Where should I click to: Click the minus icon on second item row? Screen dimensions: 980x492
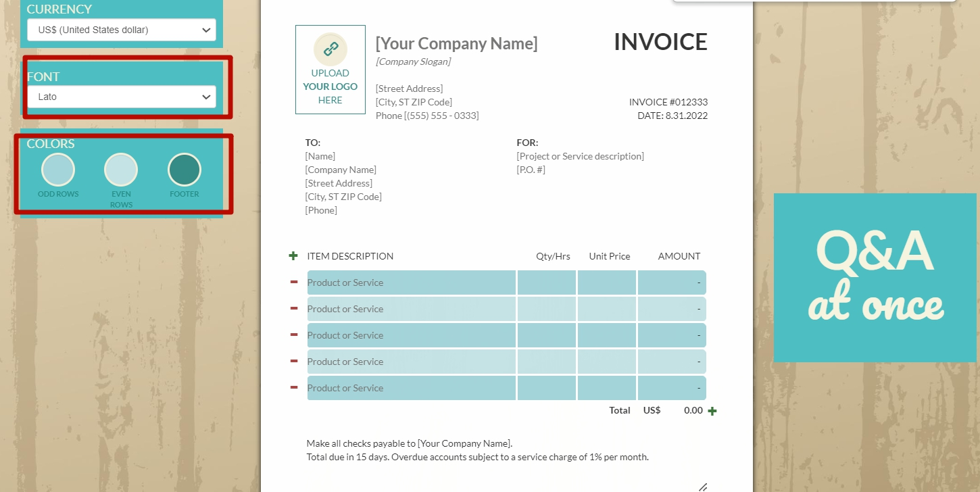pos(294,308)
